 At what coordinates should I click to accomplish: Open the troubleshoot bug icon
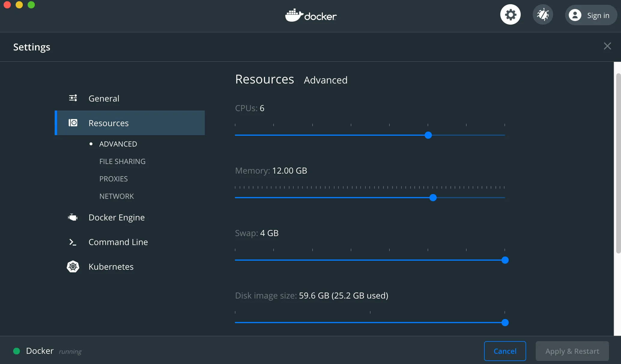click(543, 15)
